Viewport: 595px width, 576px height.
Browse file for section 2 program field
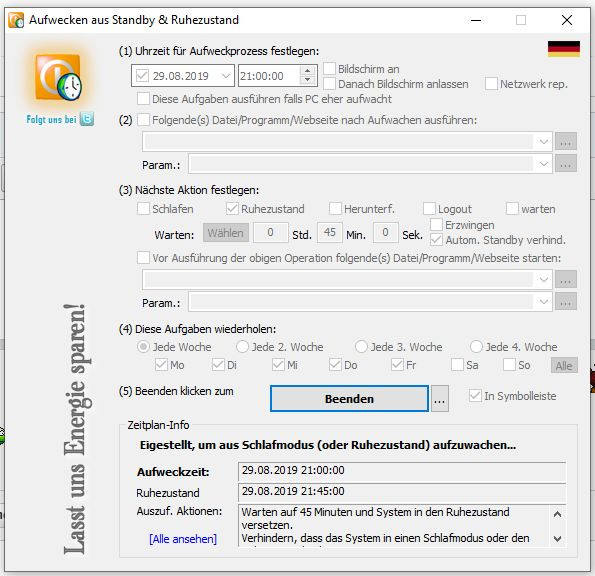566,142
